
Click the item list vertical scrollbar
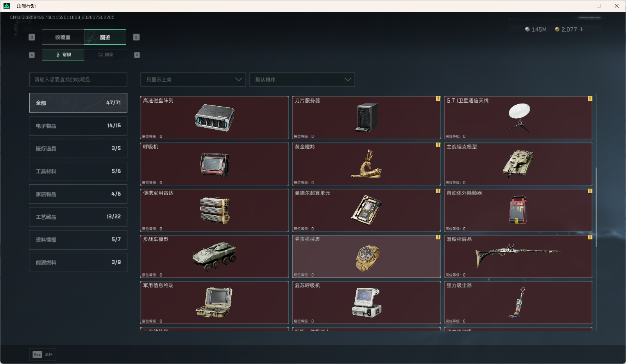coord(596,207)
